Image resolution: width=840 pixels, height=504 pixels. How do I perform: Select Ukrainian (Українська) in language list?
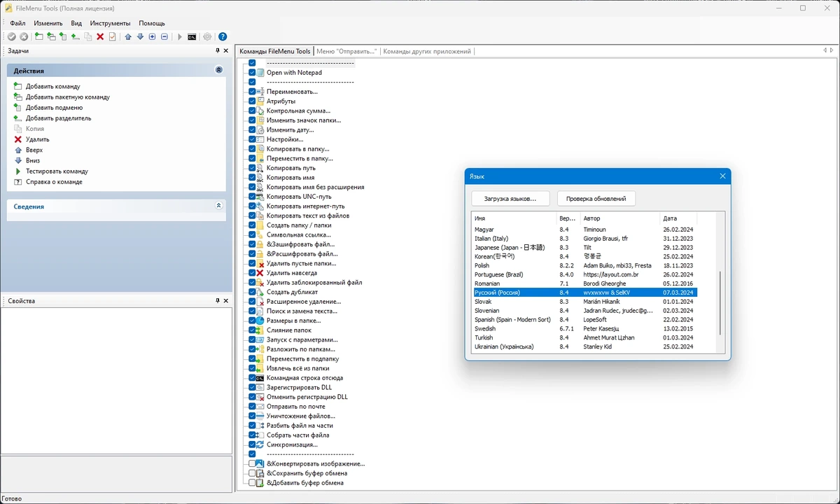pyautogui.click(x=584, y=346)
